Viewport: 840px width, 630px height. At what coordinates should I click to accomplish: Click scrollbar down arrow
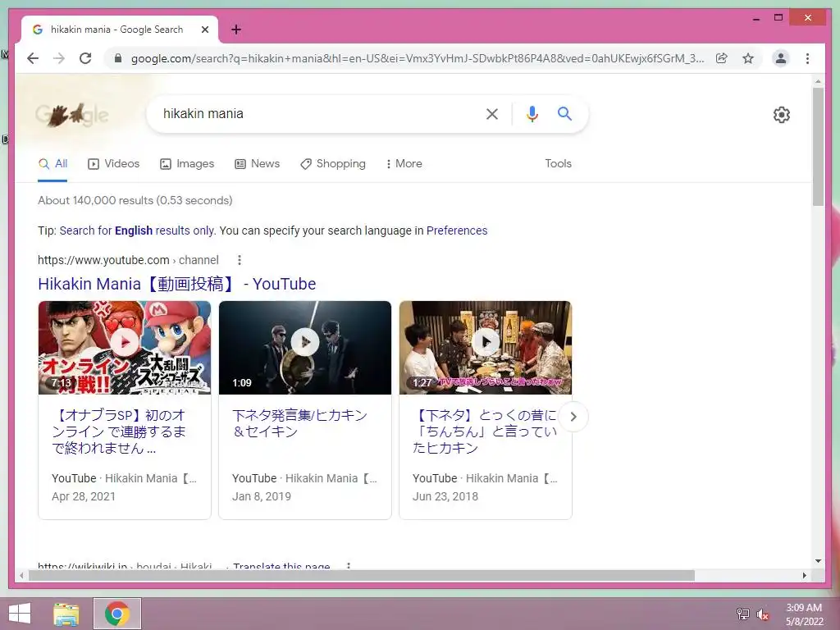(818, 561)
